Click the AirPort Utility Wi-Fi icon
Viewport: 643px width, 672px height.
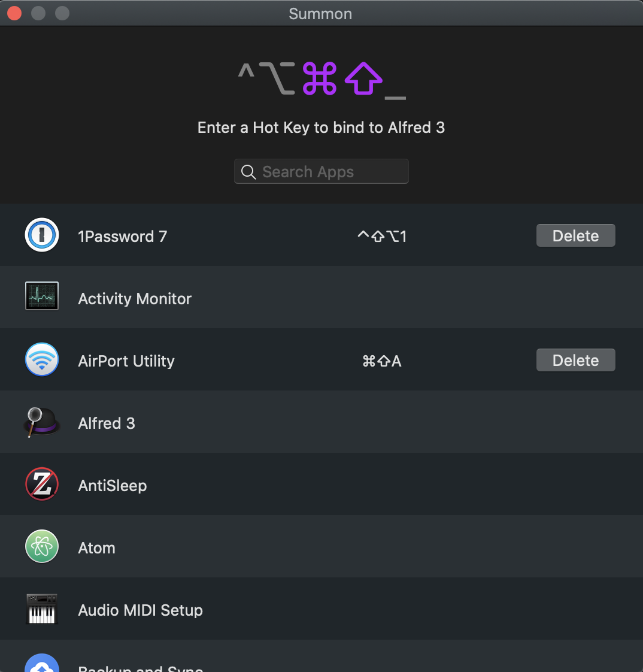point(42,359)
